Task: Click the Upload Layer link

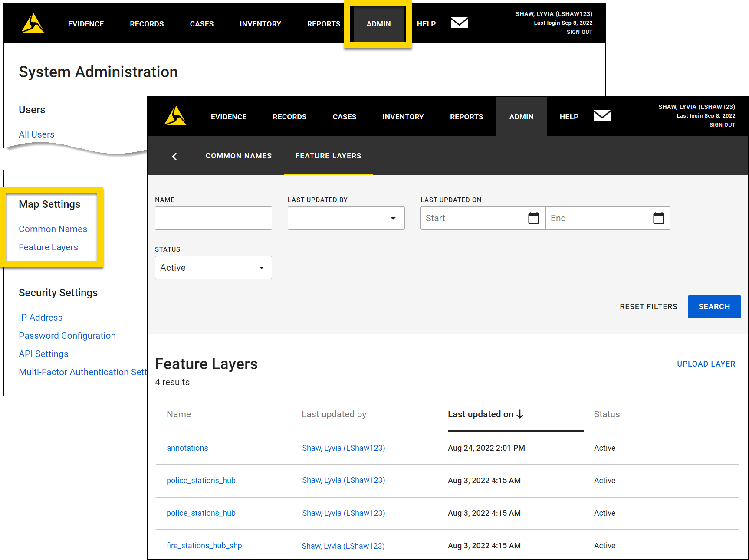Action: 706,364
